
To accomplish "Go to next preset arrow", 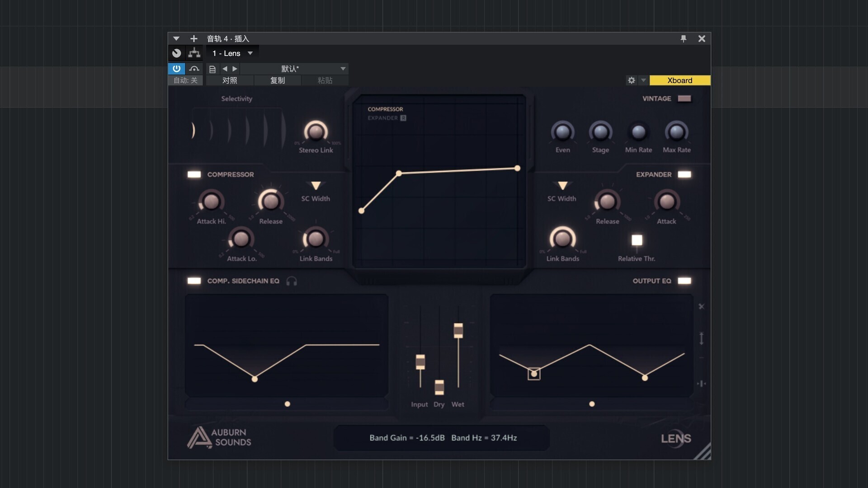I will click(235, 69).
